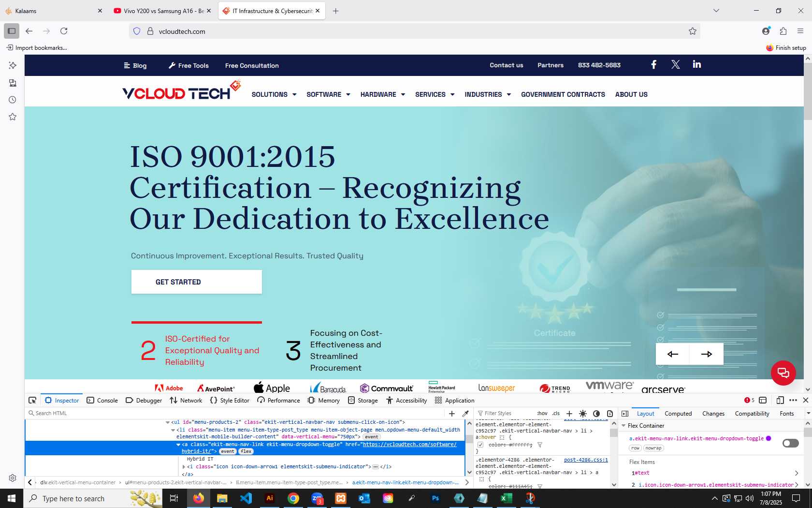Open Contact us link
The width and height of the screenshot is (812, 508).
click(x=506, y=65)
